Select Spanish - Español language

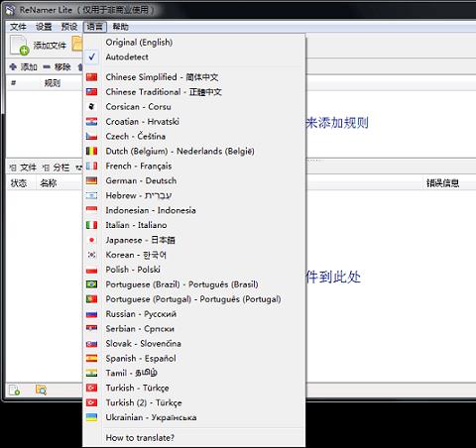click(194, 359)
